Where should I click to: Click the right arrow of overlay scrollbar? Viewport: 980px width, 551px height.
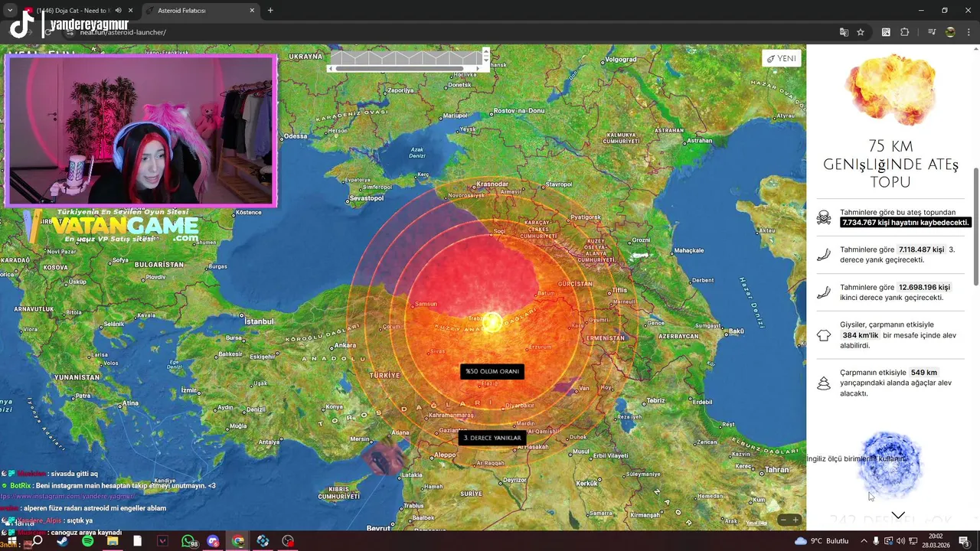pos(479,69)
